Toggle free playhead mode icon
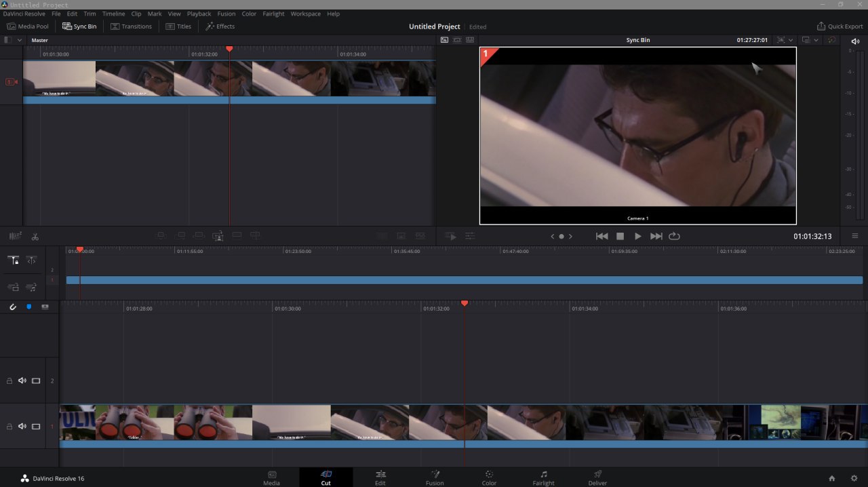 click(31, 260)
